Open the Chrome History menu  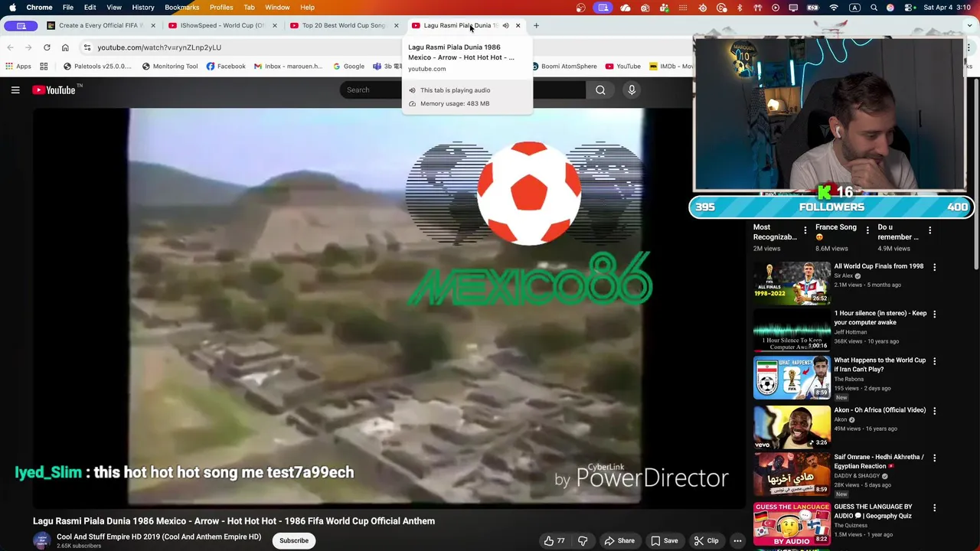143,8
